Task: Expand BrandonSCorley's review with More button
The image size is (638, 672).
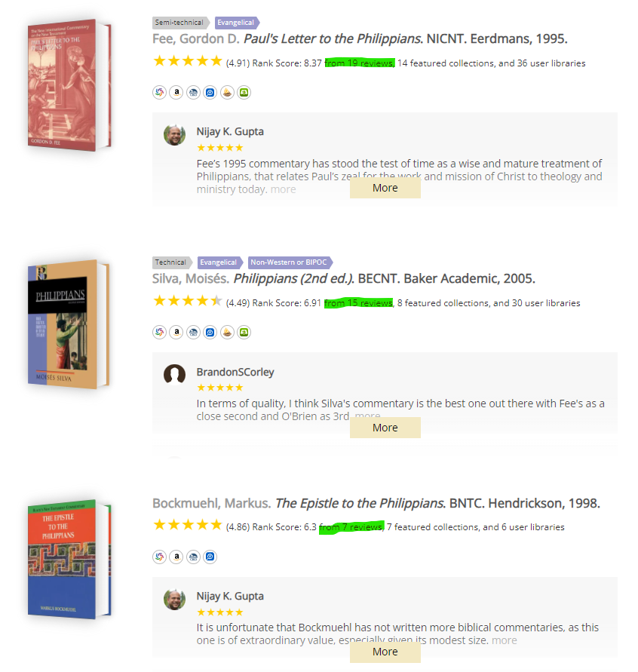Action: [385, 428]
